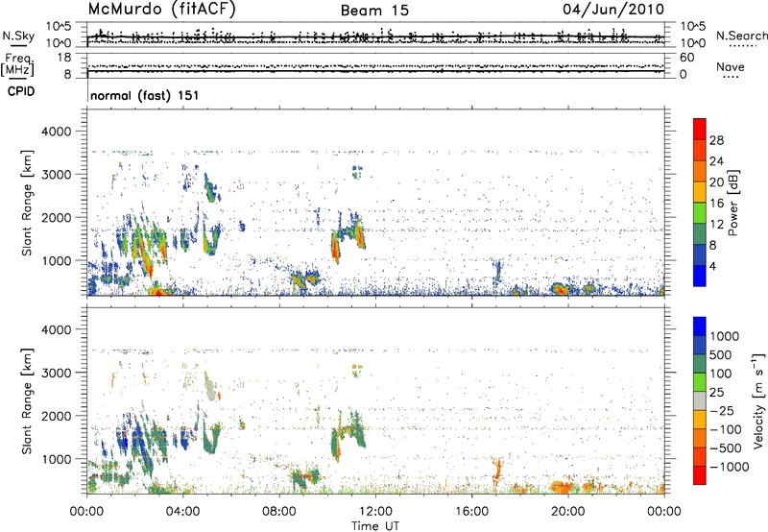The height and width of the screenshot is (532, 768).
Task: Pick the yellow-orange 16-20 dB power swatch
Action: (x=700, y=192)
